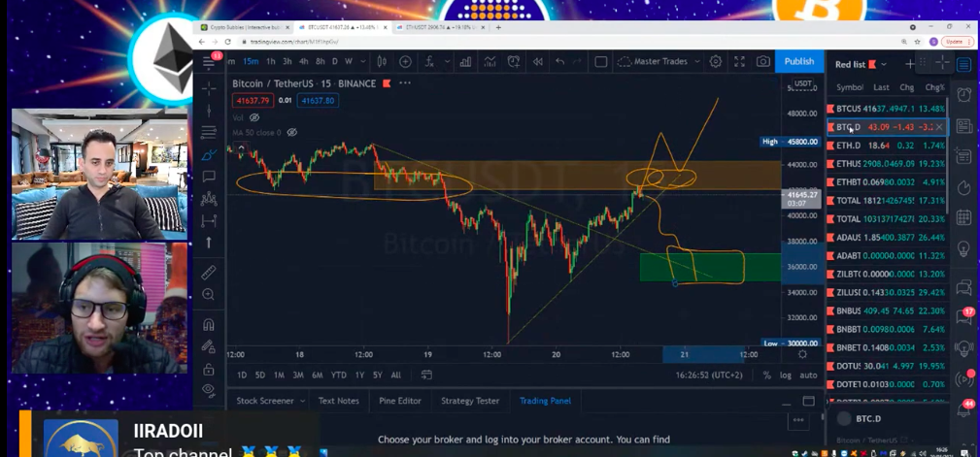Select the 4h timeframe
Image resolution: width=980 pixels, height=457 pixels.
[303, 61]
